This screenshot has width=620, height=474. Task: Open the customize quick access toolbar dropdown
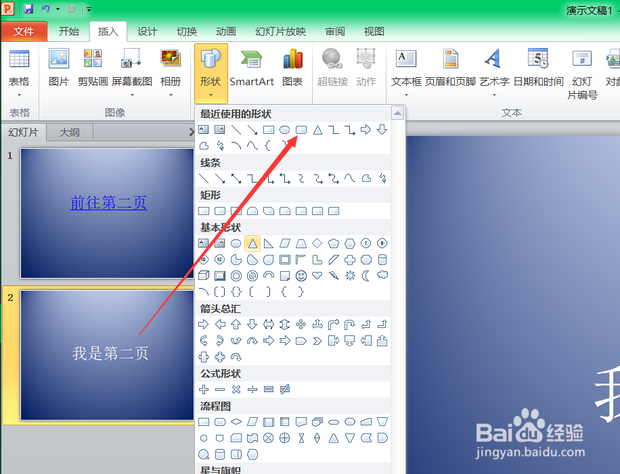(89, 9)
